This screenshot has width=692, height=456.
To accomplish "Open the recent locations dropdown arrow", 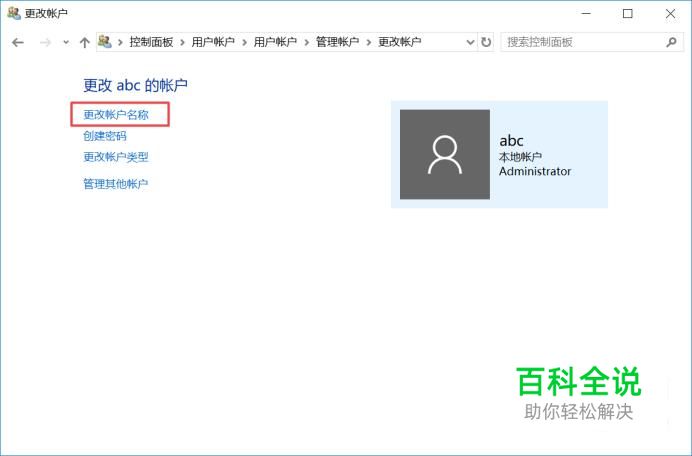I will [66, 42].
